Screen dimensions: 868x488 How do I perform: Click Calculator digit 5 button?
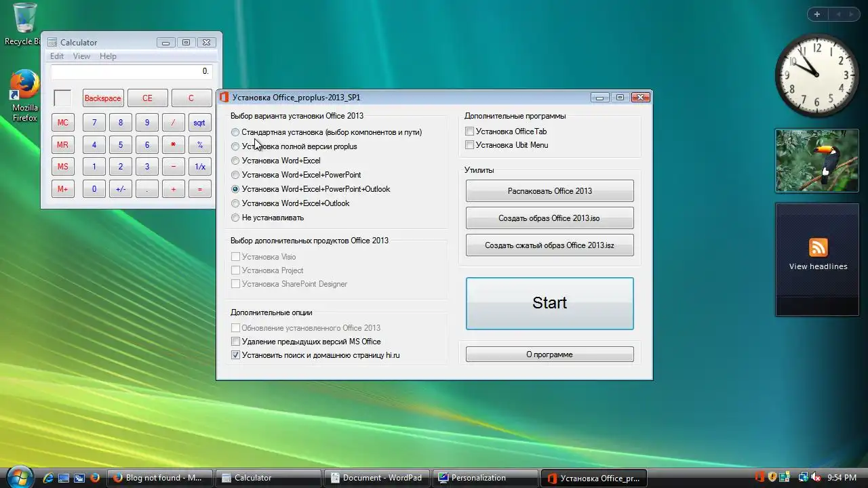[121, 145]
